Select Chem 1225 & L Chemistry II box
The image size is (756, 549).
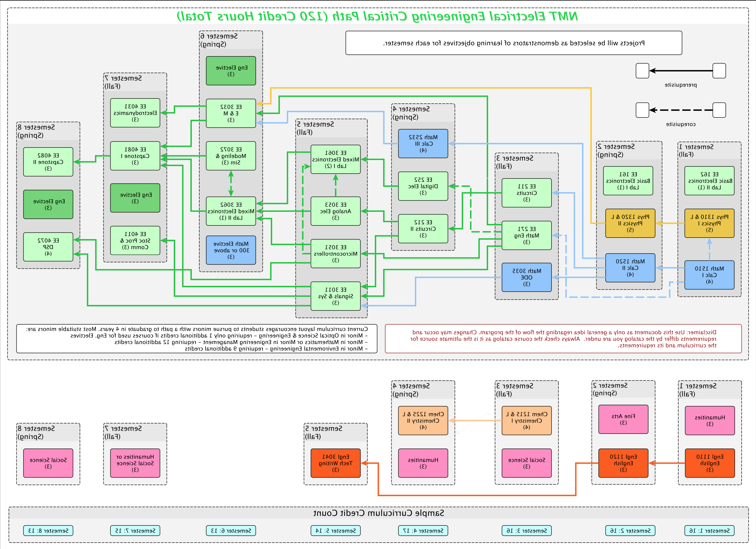(423, 421)
